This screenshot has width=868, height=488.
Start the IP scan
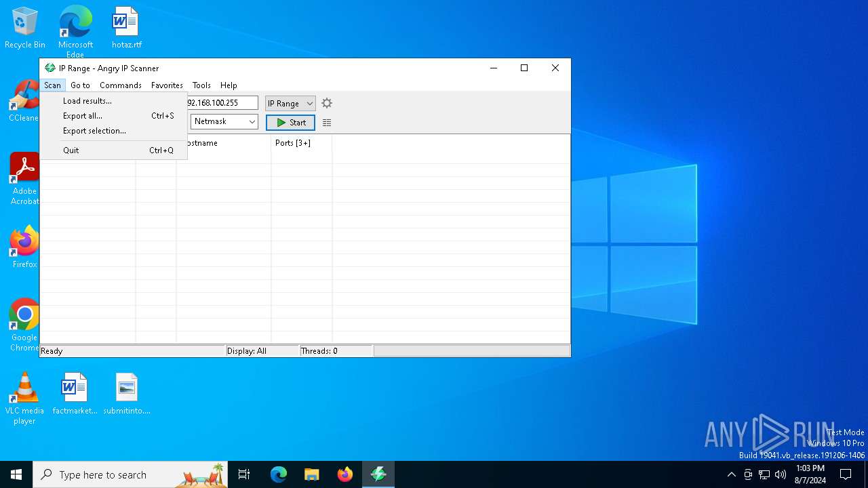point(290,123)
